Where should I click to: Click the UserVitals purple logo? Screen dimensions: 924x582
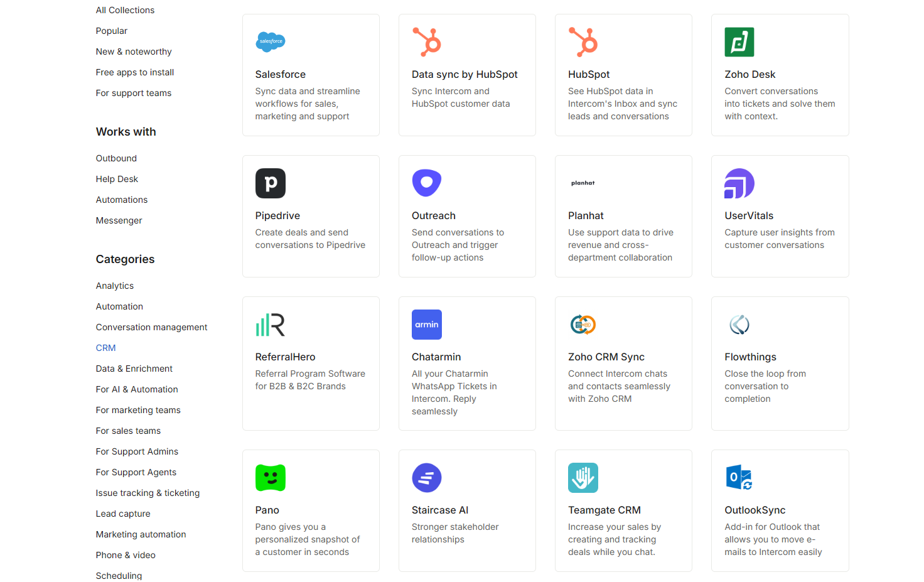pos(739,183)
